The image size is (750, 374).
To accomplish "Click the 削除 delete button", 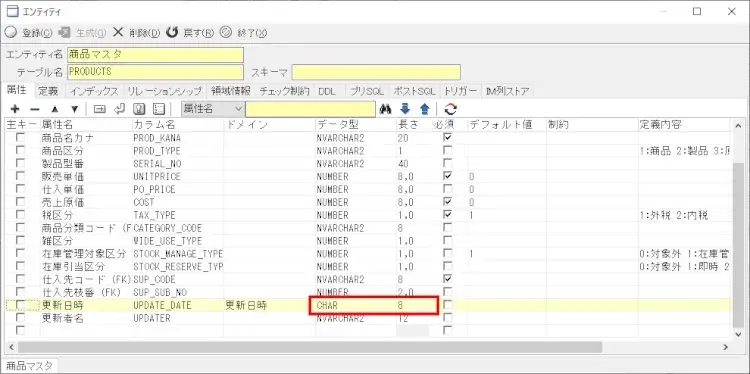I will [x=136, y=33].
